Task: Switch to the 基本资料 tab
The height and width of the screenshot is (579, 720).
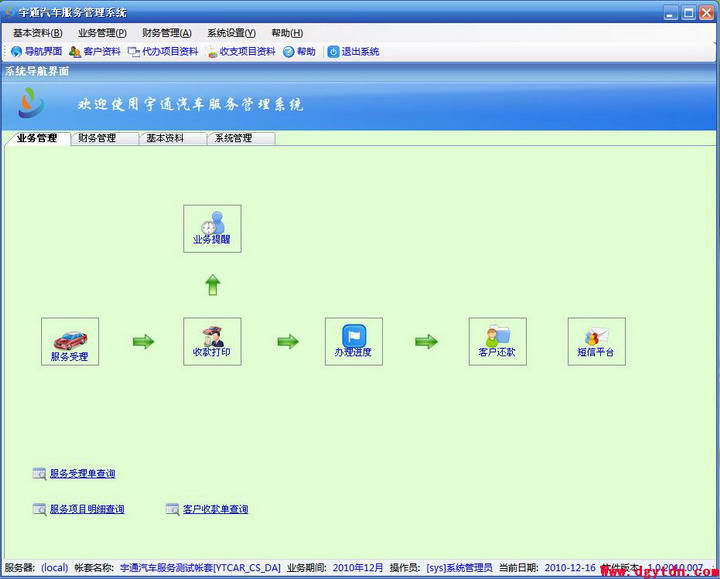Action: point(173,138)
